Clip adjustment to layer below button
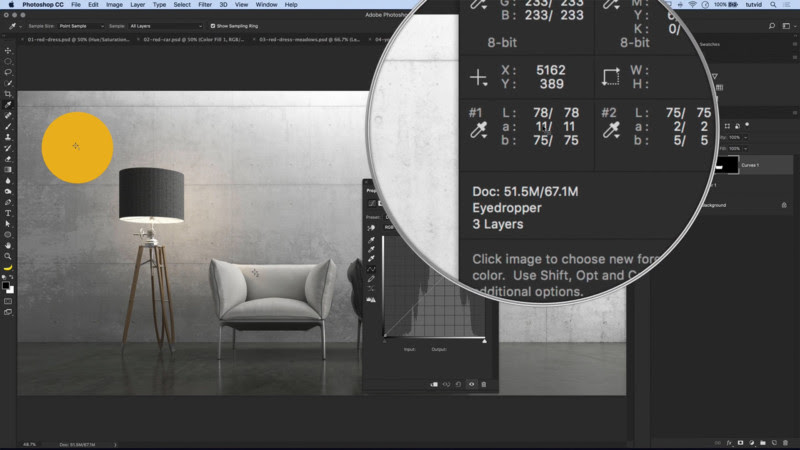800x450 pixels. (x=434, y=384)
